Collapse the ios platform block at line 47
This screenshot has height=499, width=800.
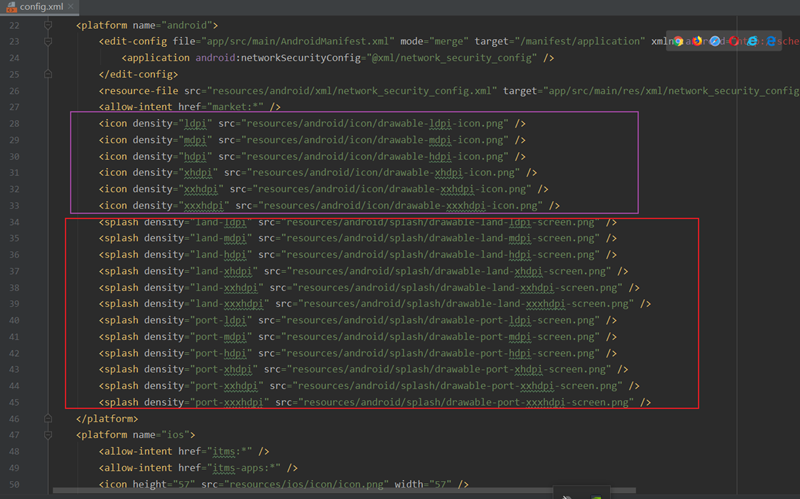48,435
